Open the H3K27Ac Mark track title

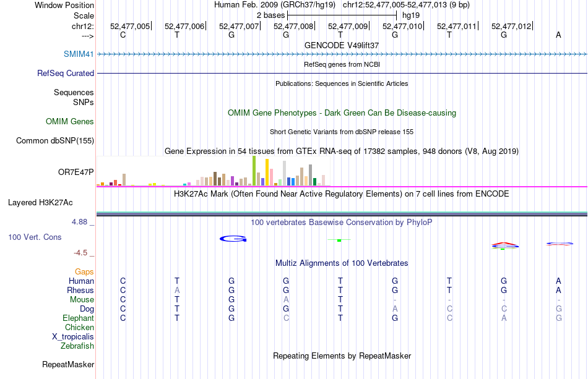point(342,194)
